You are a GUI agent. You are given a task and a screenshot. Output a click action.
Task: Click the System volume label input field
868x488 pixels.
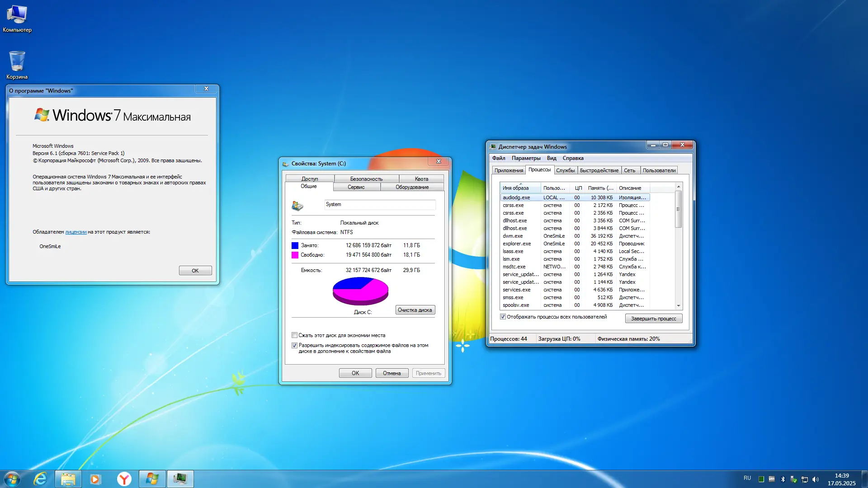pyautogui.click(x=380, y=205)
